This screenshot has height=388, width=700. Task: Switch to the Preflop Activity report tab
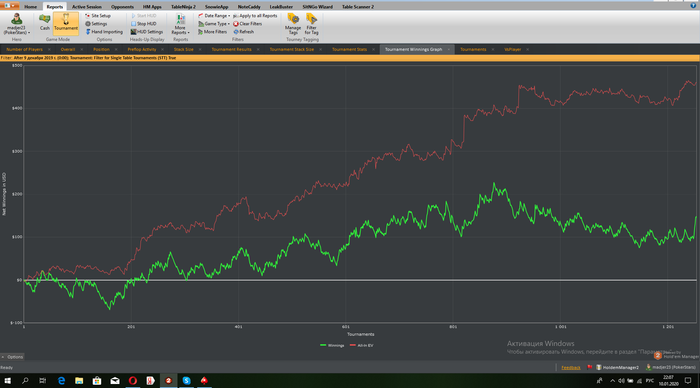[x=142, y=50]
